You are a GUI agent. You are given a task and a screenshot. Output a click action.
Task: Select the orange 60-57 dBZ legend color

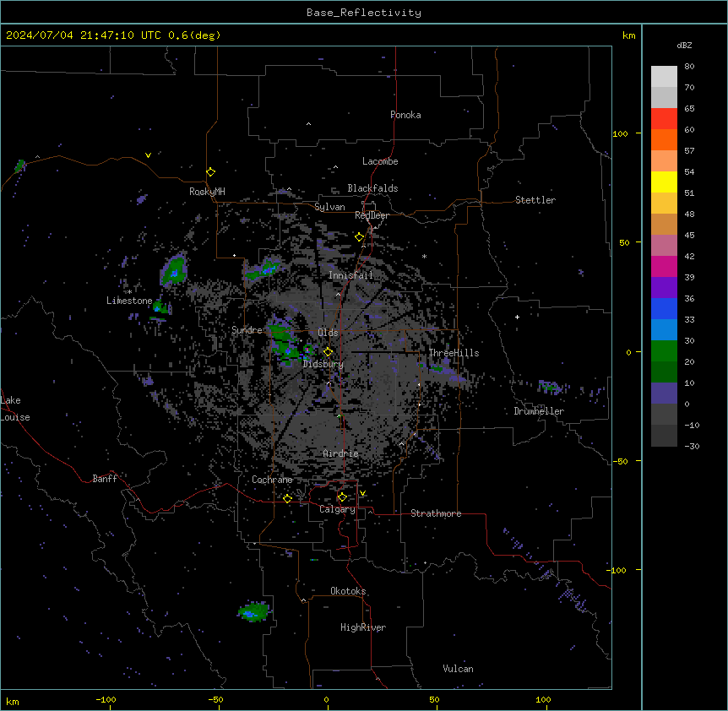coord(664,139)
